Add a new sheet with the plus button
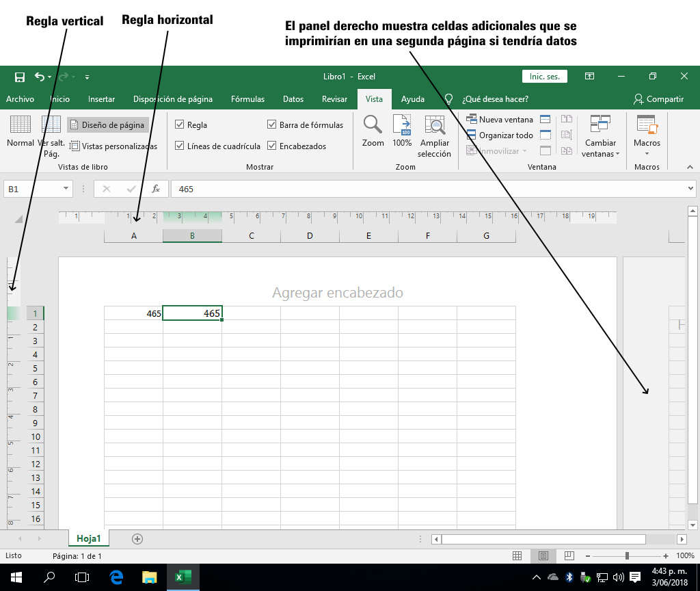Viewport: 700px width, 591px height. tap(137, 538)
